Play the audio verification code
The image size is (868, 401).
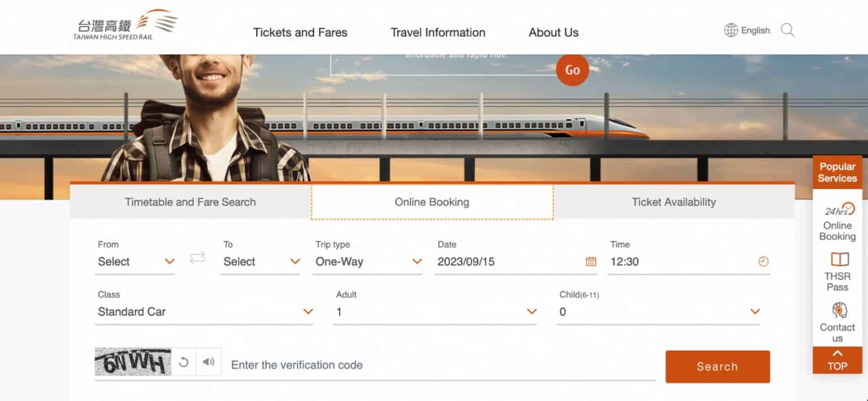click(207, 361)
